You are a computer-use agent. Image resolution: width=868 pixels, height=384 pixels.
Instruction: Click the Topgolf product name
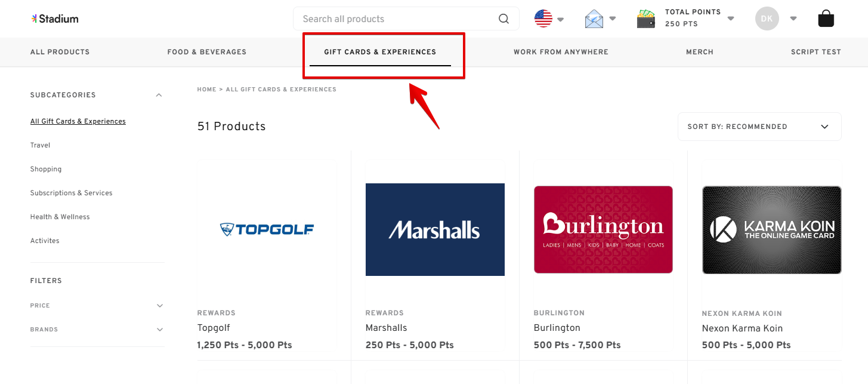[214, 328]
